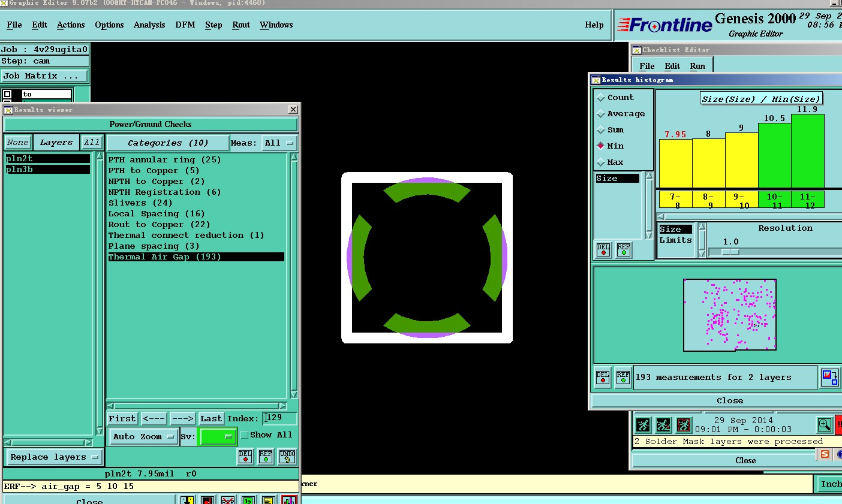This screenshot has height=504, width=842.
Task: Click red-outlined running-man icon in Checklist Editor
Action: [x=684, y=425]
